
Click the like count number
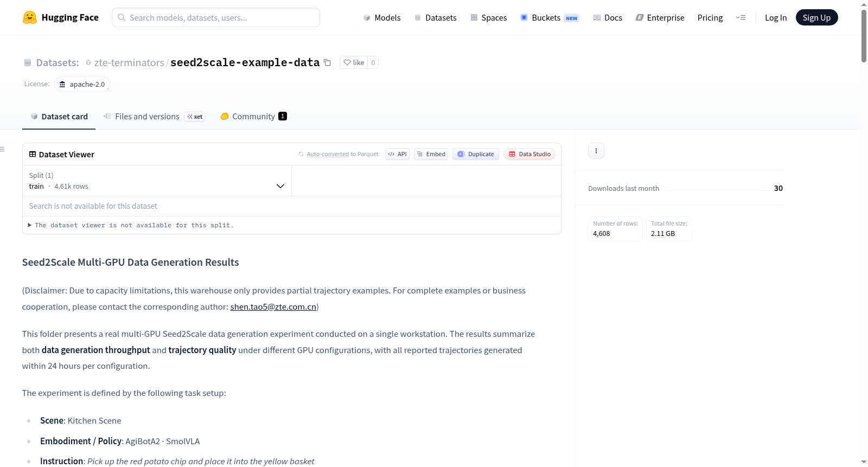(x=373, y=62)
